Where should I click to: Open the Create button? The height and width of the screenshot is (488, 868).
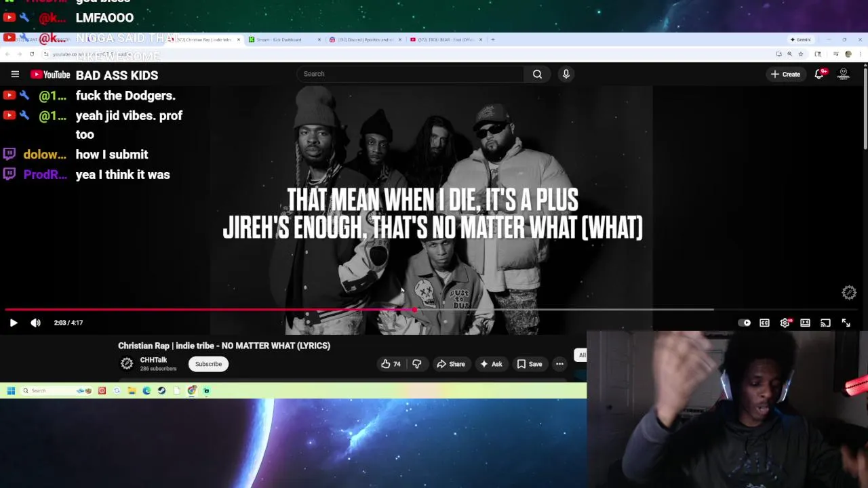tap(785, 74)
